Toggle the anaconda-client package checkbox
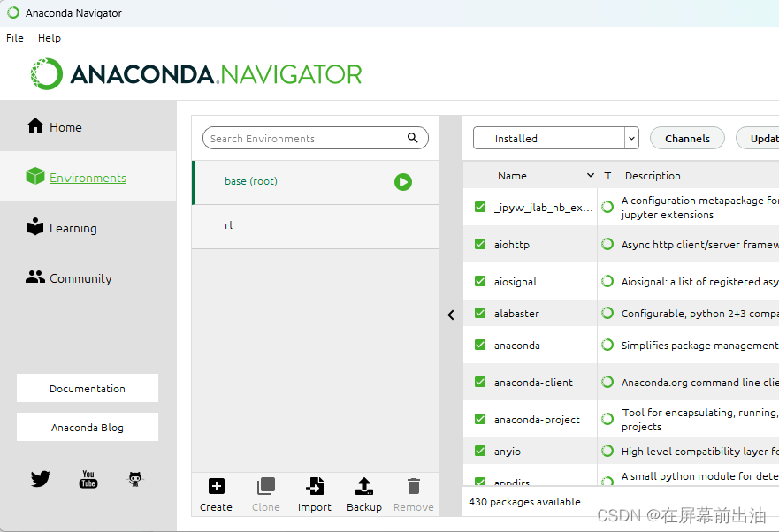The width and height of the screenshot is (779, 532). [480, 383]
